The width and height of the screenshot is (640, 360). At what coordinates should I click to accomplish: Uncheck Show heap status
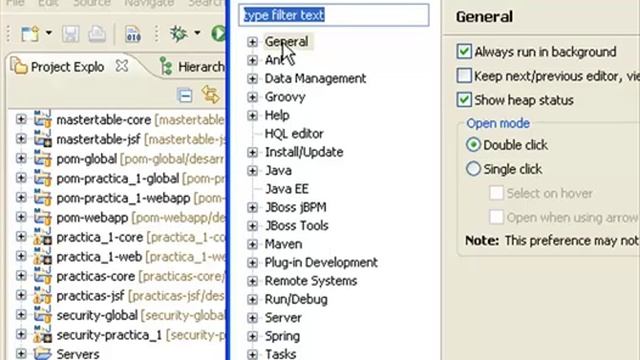pos(464,100)
